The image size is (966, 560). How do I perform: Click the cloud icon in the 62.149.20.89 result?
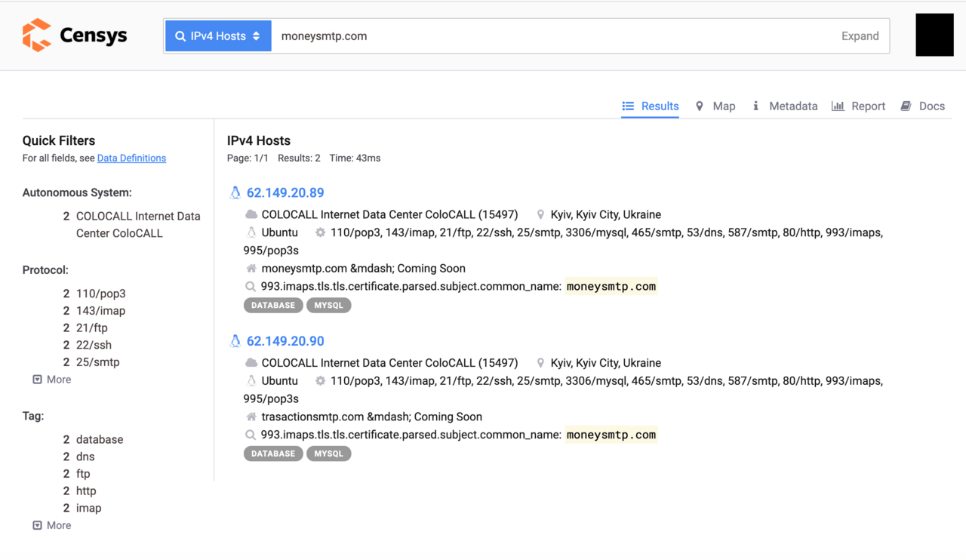(x=251, y=215)
